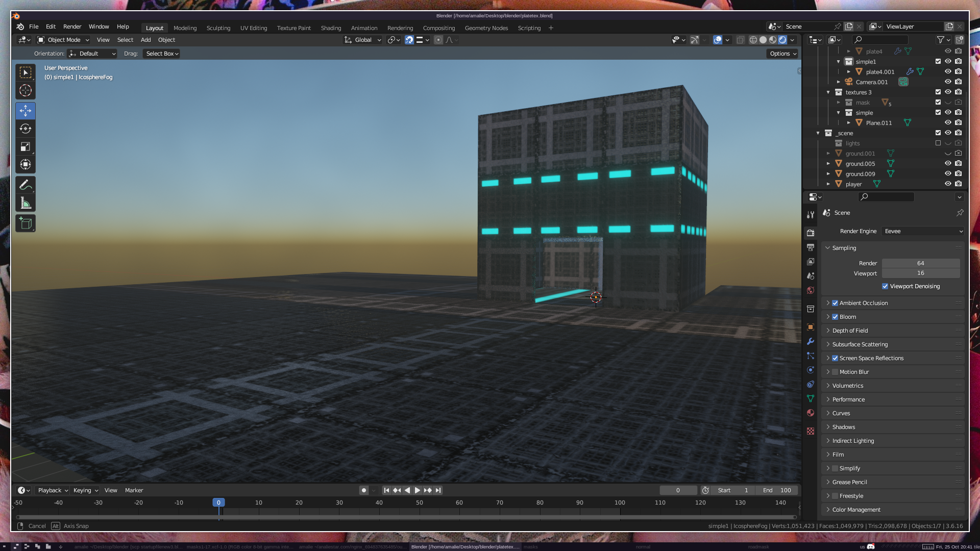Switch to the Shading workspace tab
The height and width of the screenshot is (551, 980).
point(331,28)
